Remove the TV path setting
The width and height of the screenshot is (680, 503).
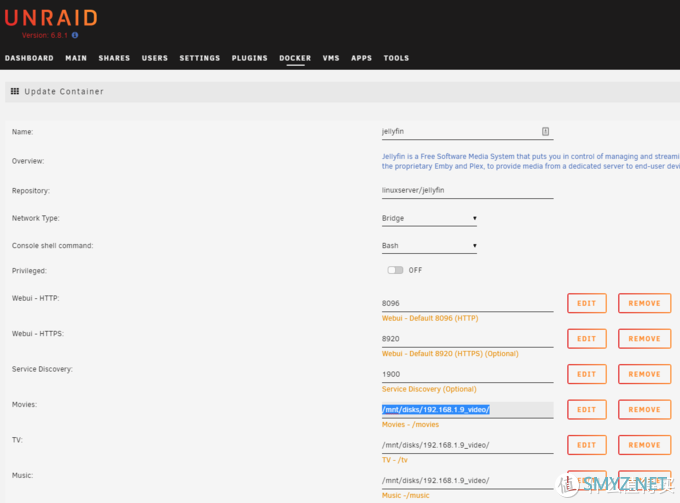[x=644, y=445]
